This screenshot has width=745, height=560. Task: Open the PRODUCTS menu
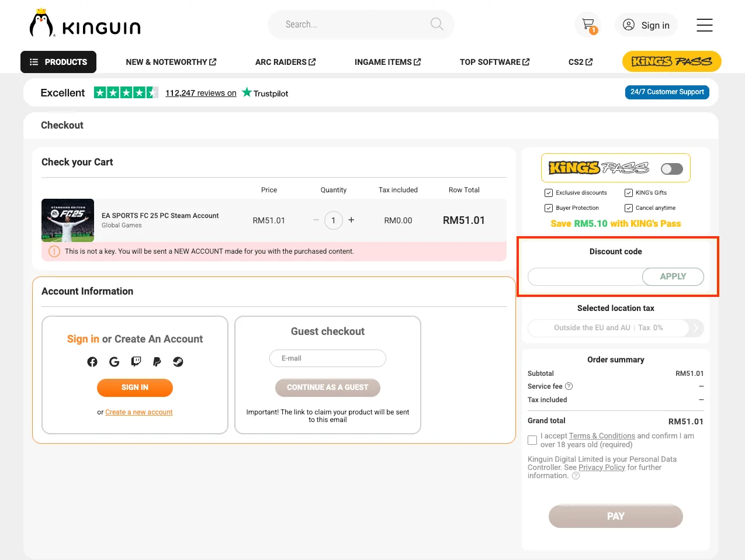[58, 62]
